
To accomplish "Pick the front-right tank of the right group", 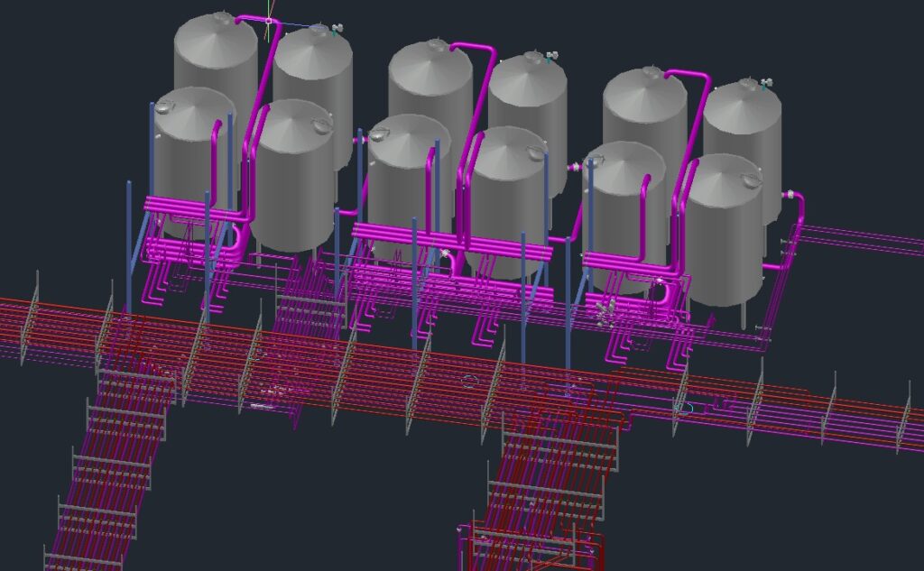I will 725,230.
